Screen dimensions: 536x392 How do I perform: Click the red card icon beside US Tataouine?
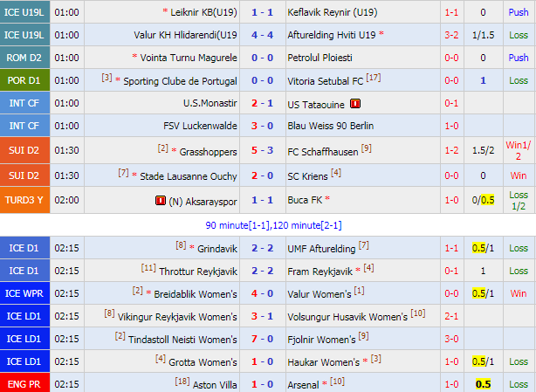pos(355,104)
